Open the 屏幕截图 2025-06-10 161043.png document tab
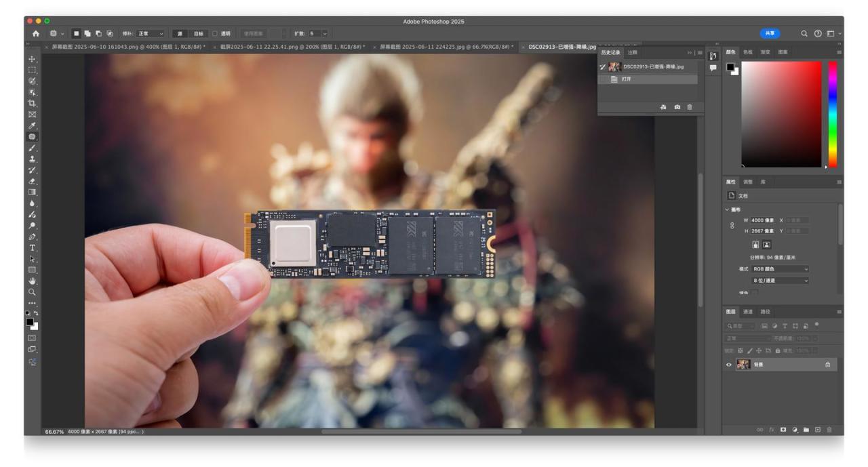Screen dimensions: 868x467 coord(125,47)
